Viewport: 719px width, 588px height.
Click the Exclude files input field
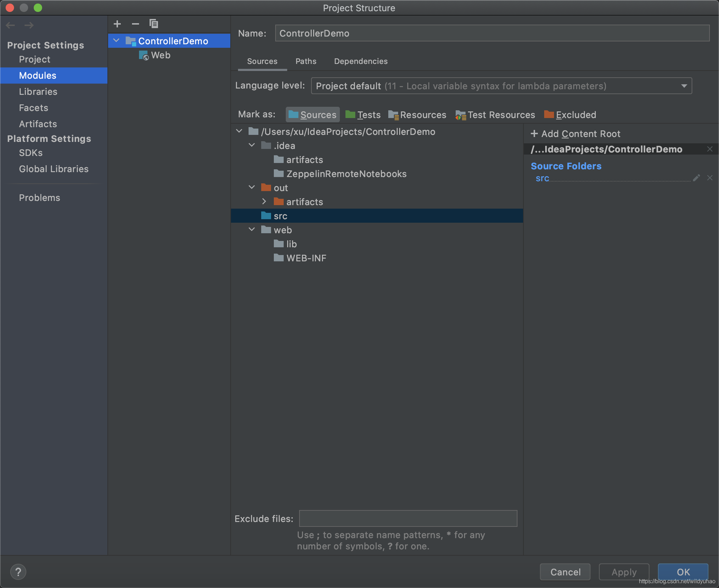(408, 518)
